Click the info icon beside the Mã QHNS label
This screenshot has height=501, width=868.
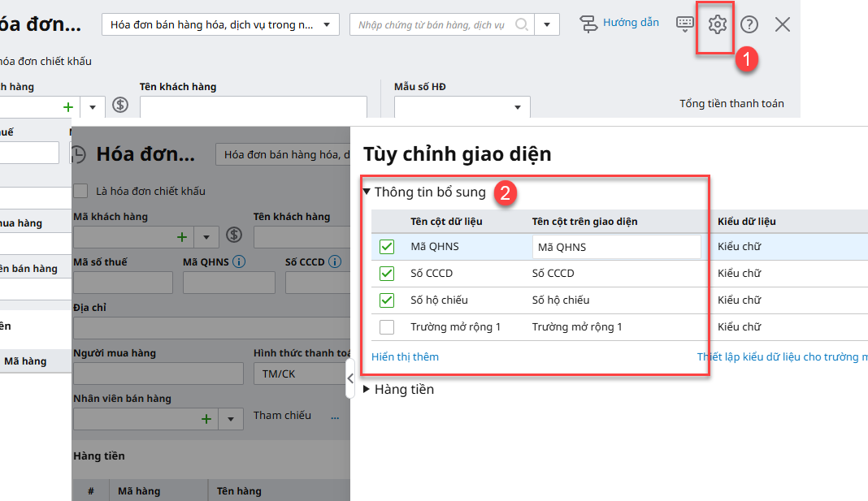[239, 261]
